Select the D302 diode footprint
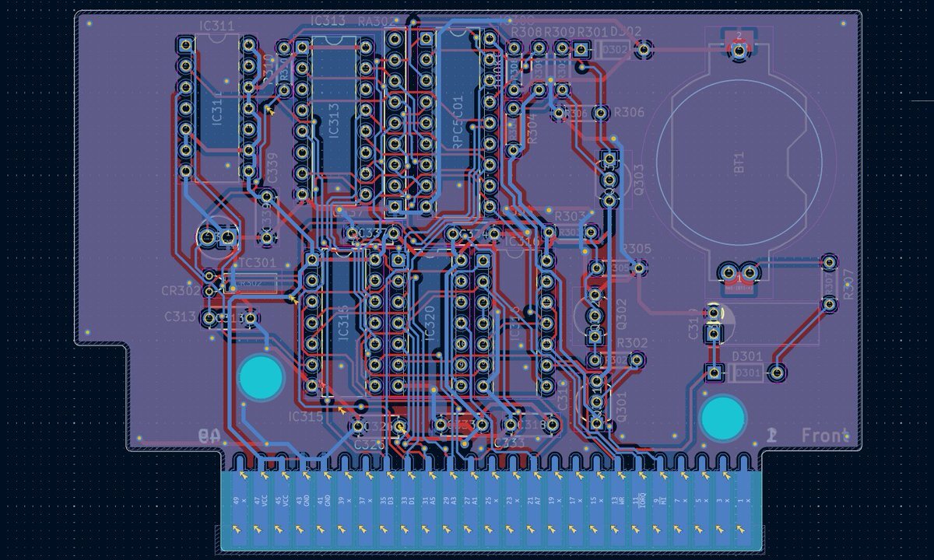This screenshot has width=934, height=560. (x=612, y=50)
